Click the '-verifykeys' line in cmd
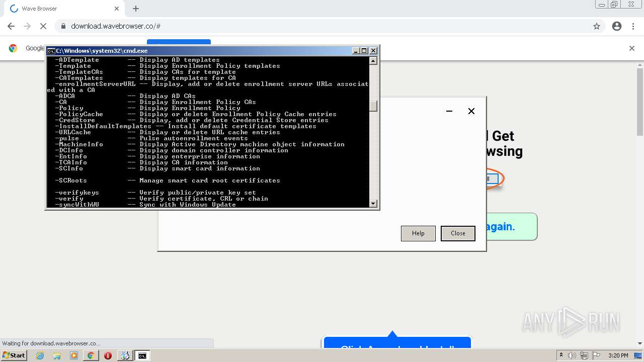The height and width of the screenshot is (362, 644). coord(155,193)
